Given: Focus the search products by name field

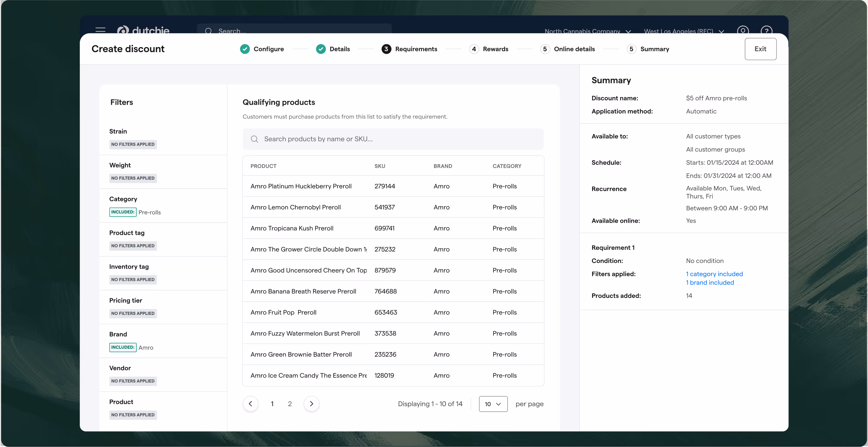Looking at the screenshot, I should click(398, 139).
